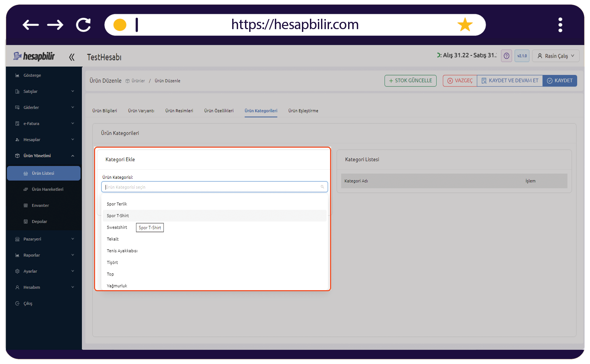Expand the Pazaryeri menu chevron
Image resolution: width=590 pixels, height=364 pixels.
73,239
